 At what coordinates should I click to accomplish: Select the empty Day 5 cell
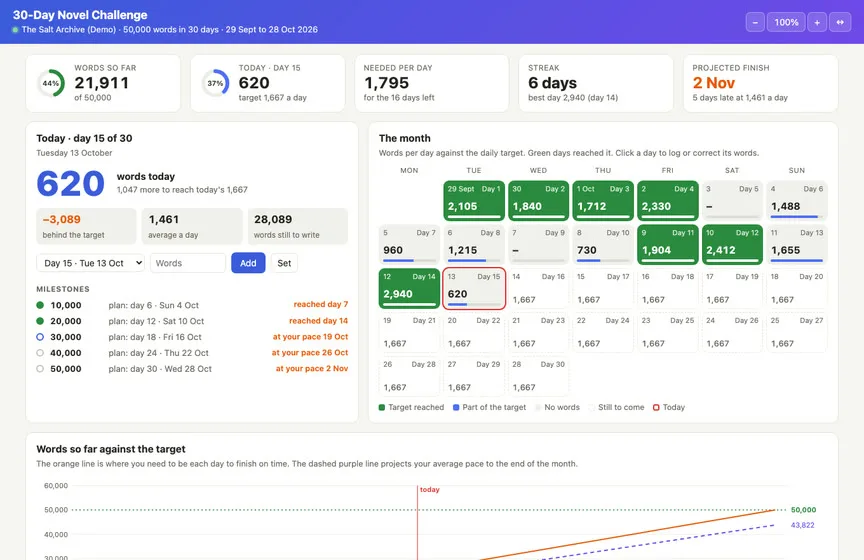[x=732, y=200]
